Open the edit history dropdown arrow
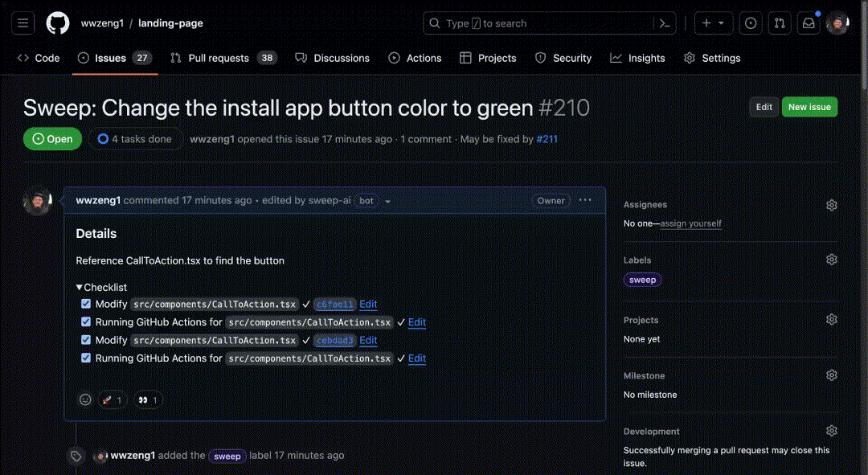Image resolution: width=868 pixels, height=475 pixels. (387, 202)
